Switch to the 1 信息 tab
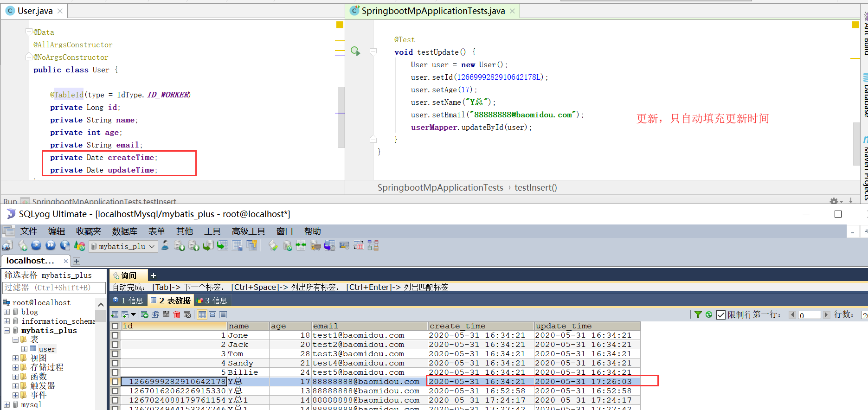 (128, 301)
